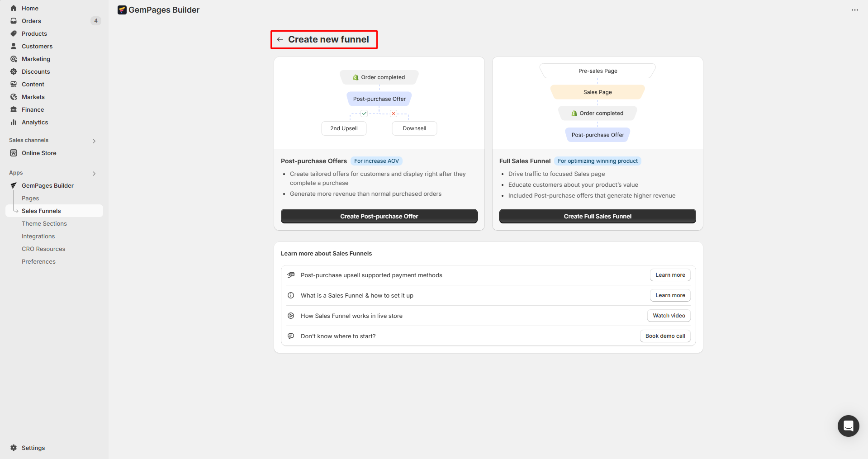Viewport: 868px width, 459px height.
Task: Click the For optimizing winning product tag
Action: (x=598, y=161)
